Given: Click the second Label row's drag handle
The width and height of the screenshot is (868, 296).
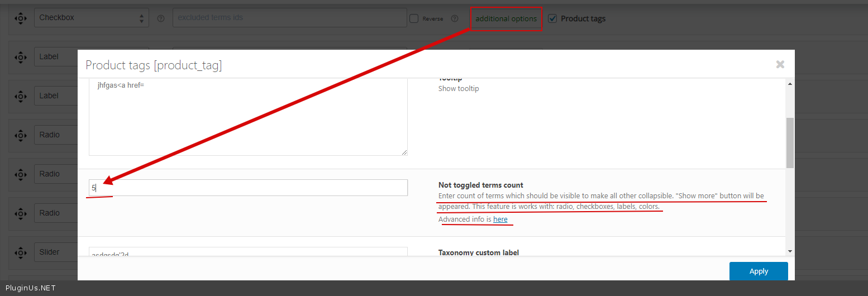Looking at the screenshot, I should pos(20,96).
